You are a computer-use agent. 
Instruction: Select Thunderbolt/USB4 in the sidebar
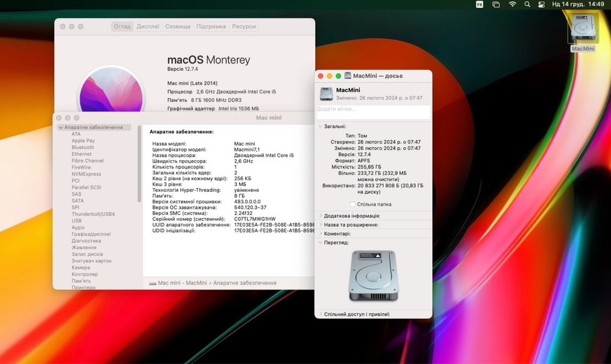click(93, 214)
